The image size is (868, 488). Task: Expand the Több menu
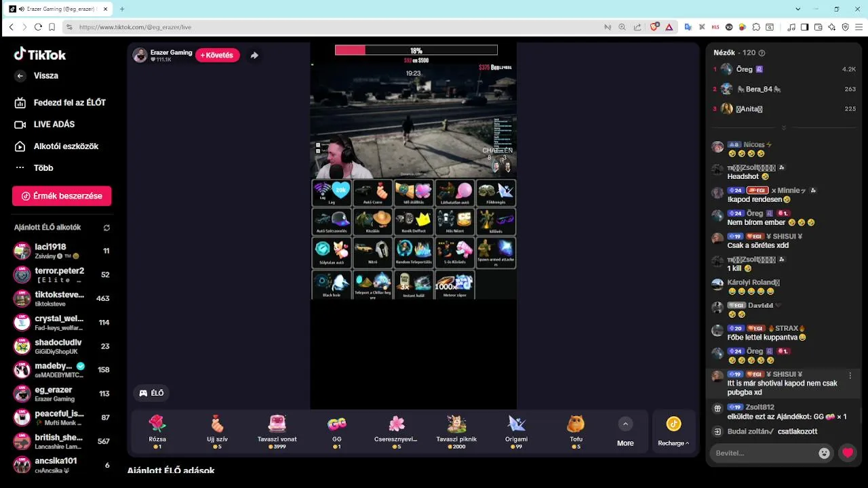pos(34,167)
